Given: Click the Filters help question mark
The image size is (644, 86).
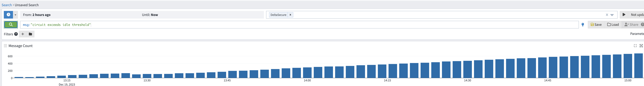Looking at the screenshot, I should 16,34.
